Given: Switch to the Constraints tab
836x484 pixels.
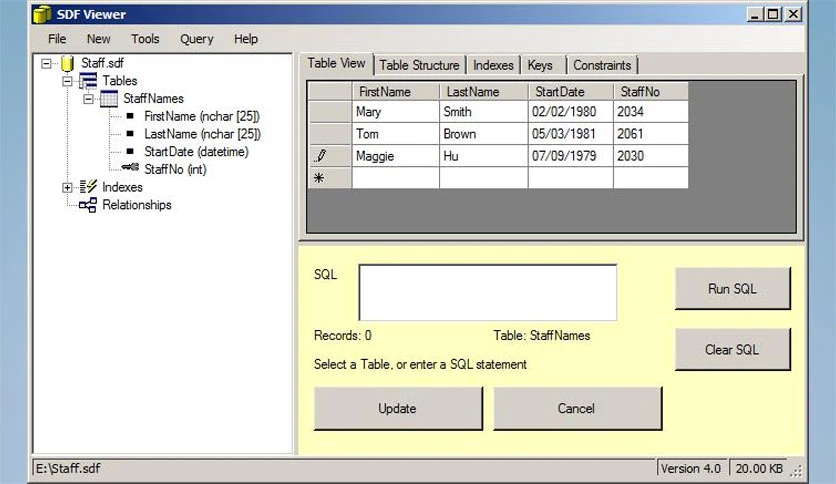Looking at the screenshot, I should click(602, 65).
